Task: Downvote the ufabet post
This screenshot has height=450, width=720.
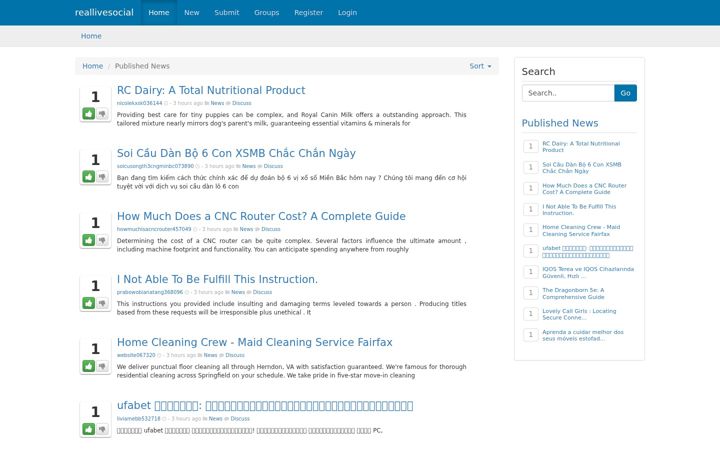Action: pyautogui.click(x=102, y=429)
